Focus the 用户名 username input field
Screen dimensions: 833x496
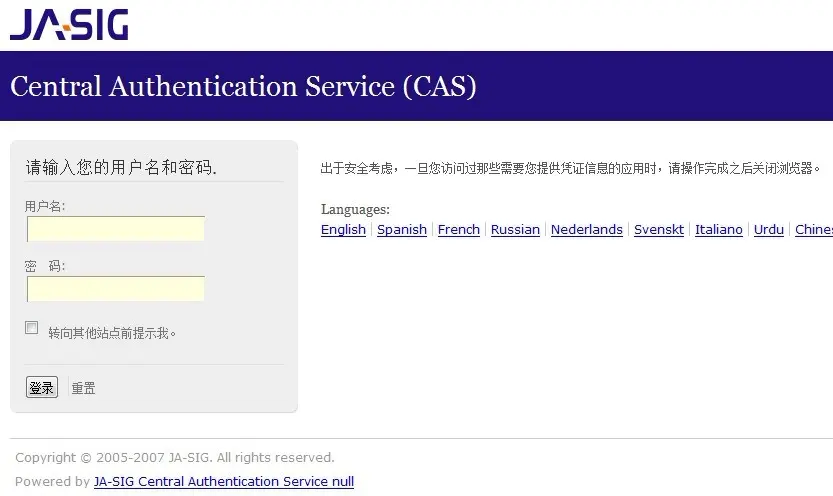116,229
